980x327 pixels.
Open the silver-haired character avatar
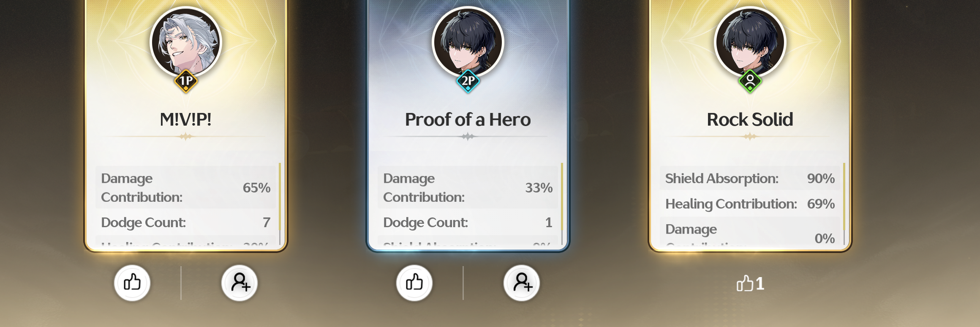(x=186, y=42)
